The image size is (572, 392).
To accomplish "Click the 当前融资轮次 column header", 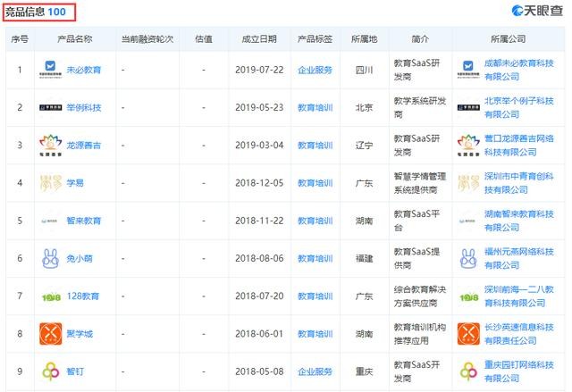I will 147,39.
